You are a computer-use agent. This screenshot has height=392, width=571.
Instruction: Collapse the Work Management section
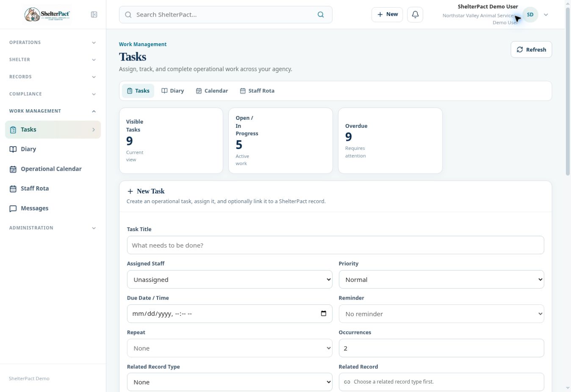(x=53, y=111)
